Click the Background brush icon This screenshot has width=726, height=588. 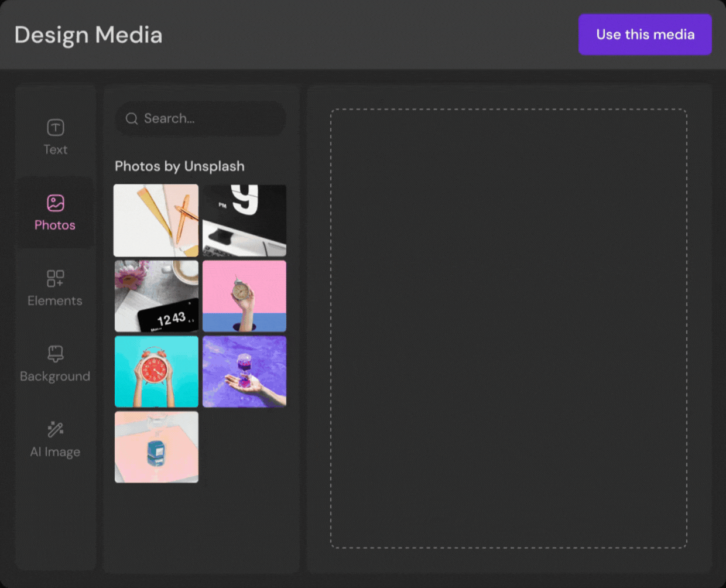pyautogui.click(x=56, y=354)
